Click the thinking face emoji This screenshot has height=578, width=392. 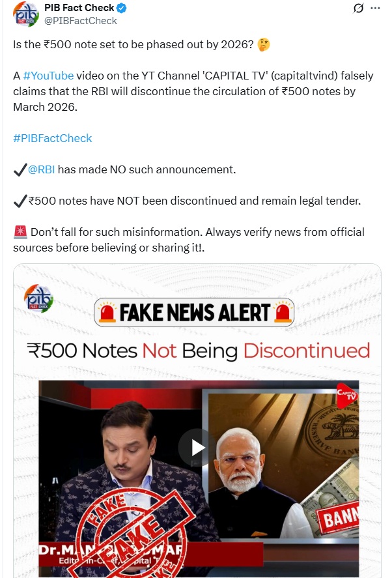click(264, 44)
